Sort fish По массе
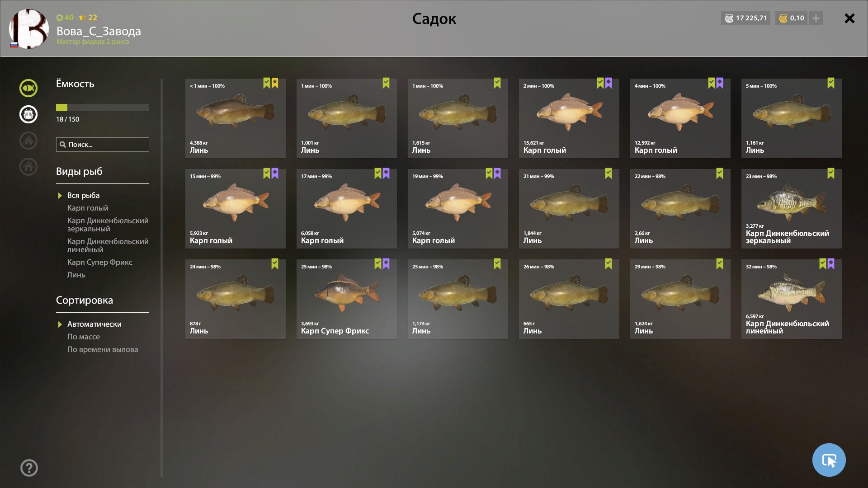 pyautogui.click(x=83, y=337)
